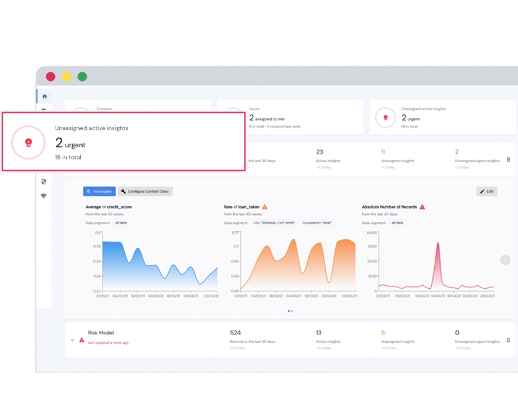Click '8 in total • 3 resolved last week' text
The image size is (518, 420).
pos(275,127)
